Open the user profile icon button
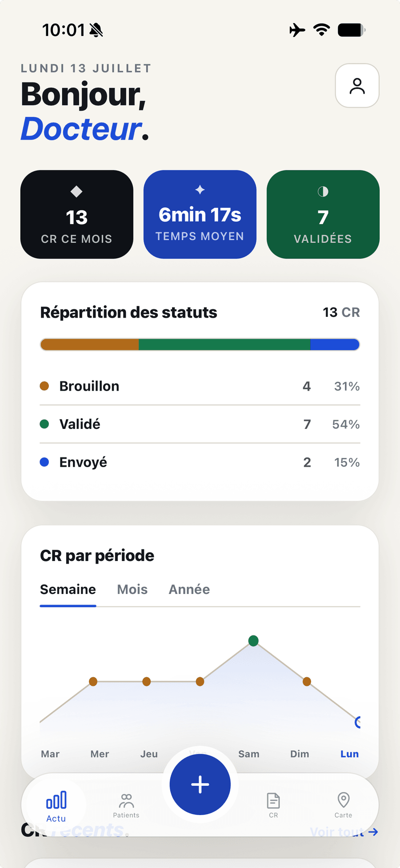 coord(357,85)
